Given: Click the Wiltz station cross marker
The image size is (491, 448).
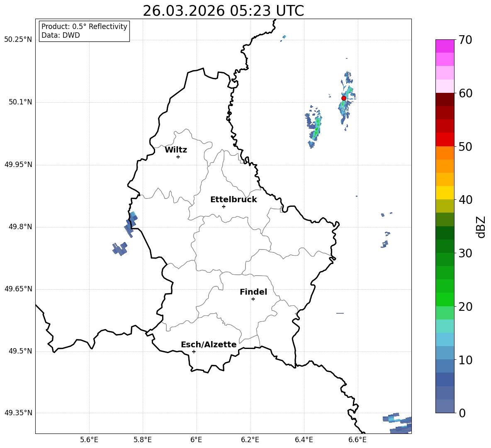Looking at the screenshot, I should click(x=178, y=157).
